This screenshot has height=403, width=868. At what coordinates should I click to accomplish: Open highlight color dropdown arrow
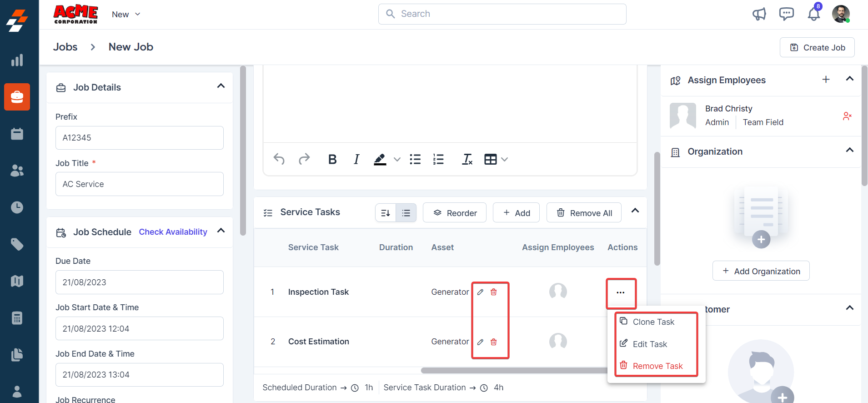pyautogui.click(x=397, y=159)
